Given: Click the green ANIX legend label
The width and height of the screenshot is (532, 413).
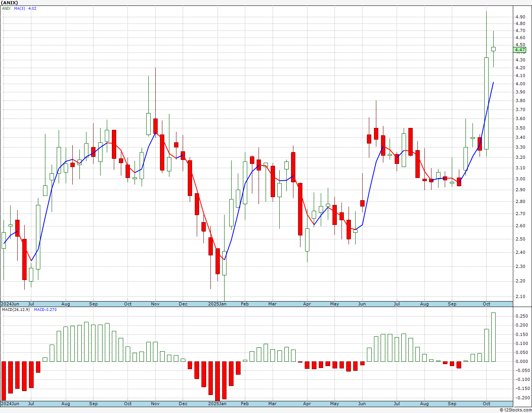Looking at the screenshot, I should 6,8.
